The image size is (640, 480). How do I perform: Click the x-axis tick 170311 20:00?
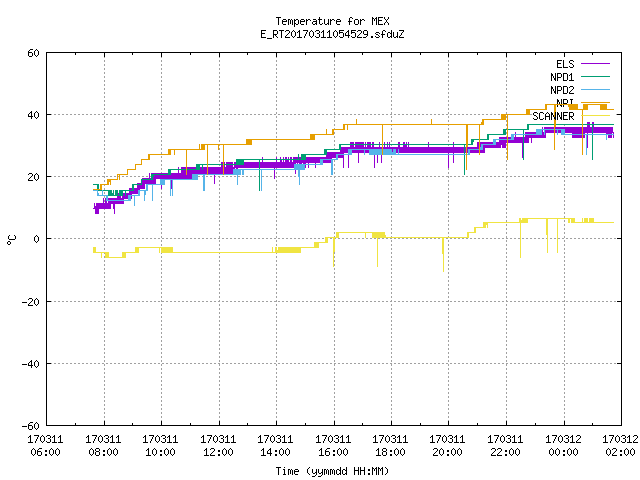(448, 446)
